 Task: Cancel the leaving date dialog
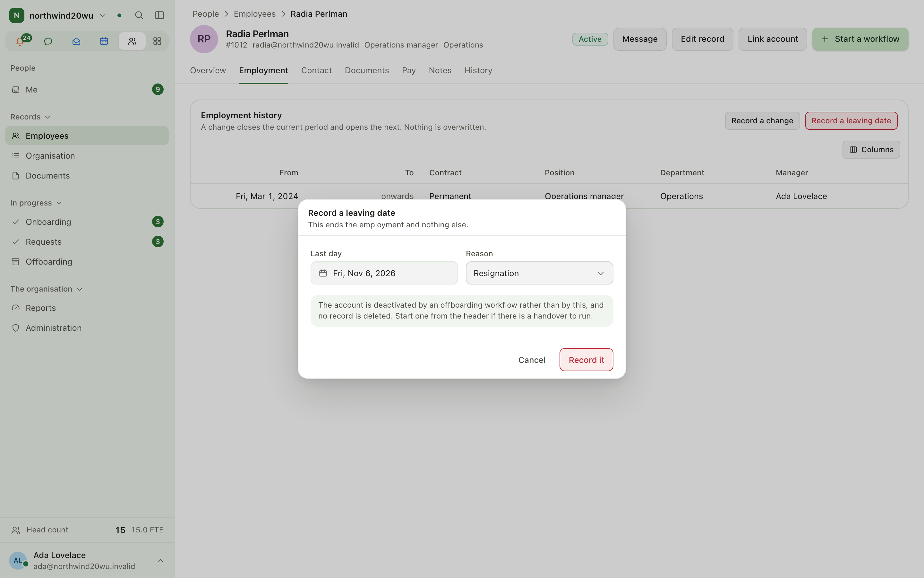click(x=532, y=360)
